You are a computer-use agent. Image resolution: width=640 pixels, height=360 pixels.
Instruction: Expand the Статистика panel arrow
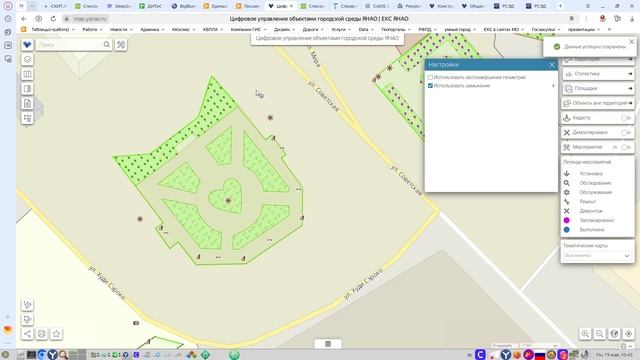(x=630, y=74)
